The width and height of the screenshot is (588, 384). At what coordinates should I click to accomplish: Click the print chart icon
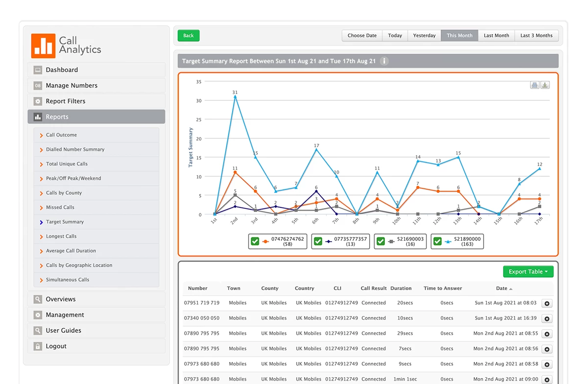click(x=535, y=85)
